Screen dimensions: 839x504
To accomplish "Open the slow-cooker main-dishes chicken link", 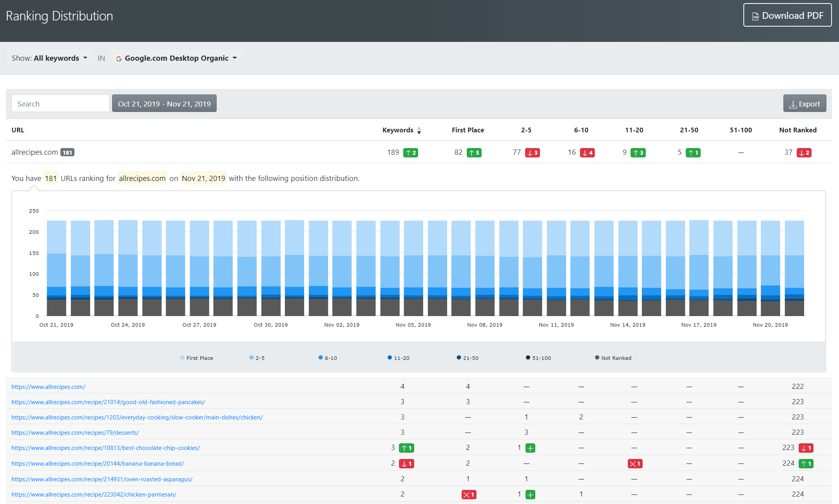I will 137,417.
